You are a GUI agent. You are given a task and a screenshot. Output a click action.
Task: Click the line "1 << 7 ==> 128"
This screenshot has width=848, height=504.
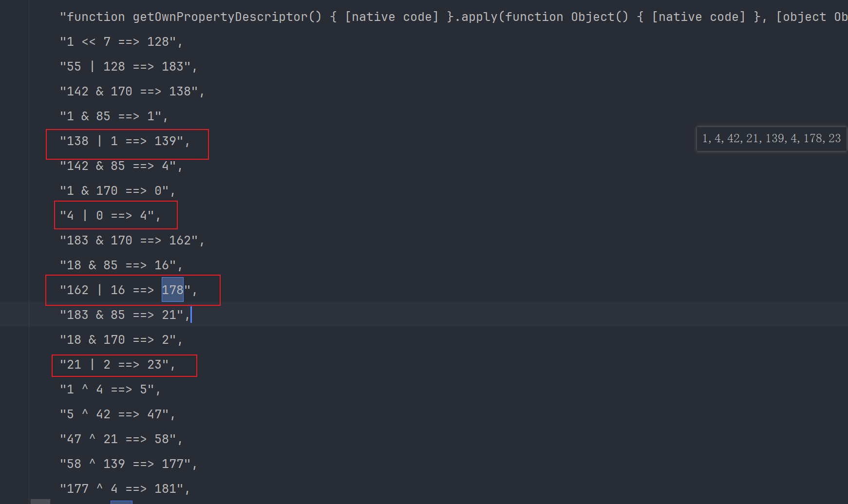121,42
